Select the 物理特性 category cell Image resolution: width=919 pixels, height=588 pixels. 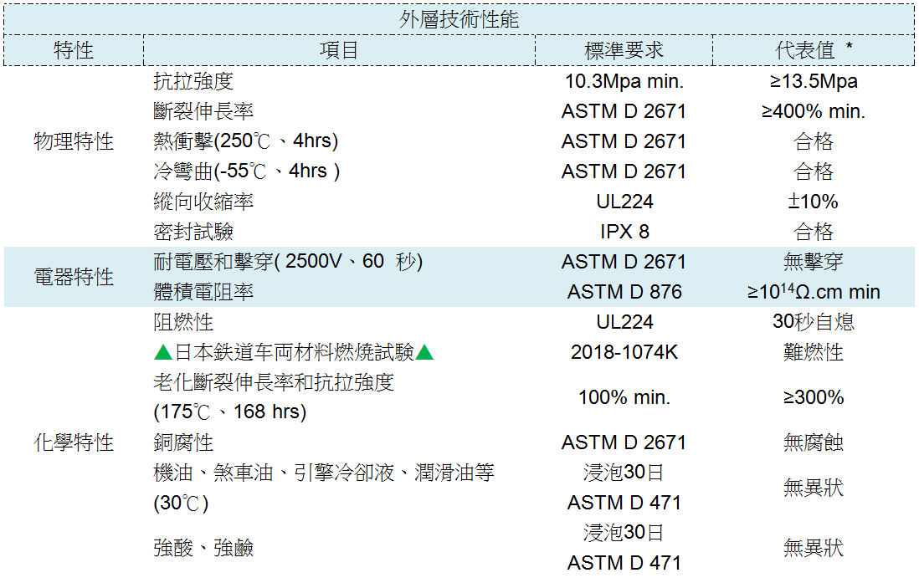click(x=74, y=141)
